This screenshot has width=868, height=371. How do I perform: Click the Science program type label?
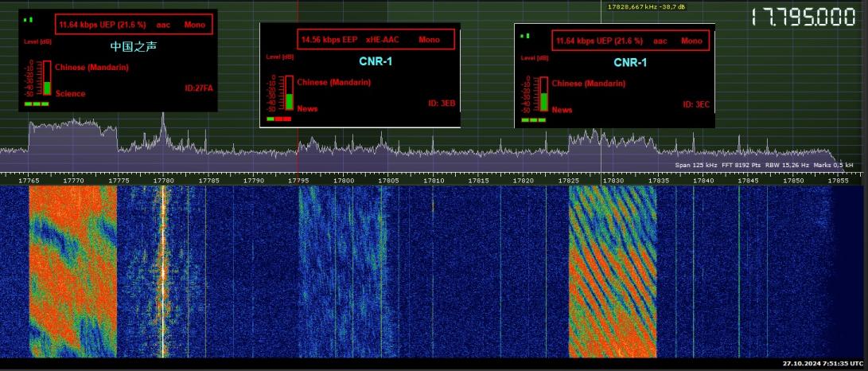70,94
